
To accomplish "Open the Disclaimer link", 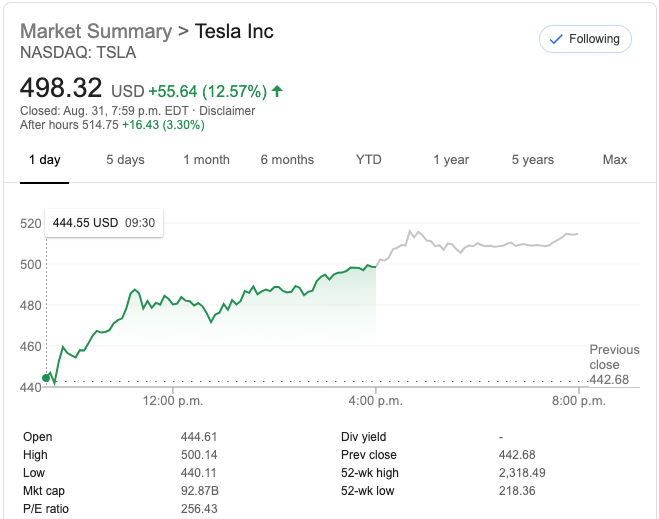I will (227, 111).
